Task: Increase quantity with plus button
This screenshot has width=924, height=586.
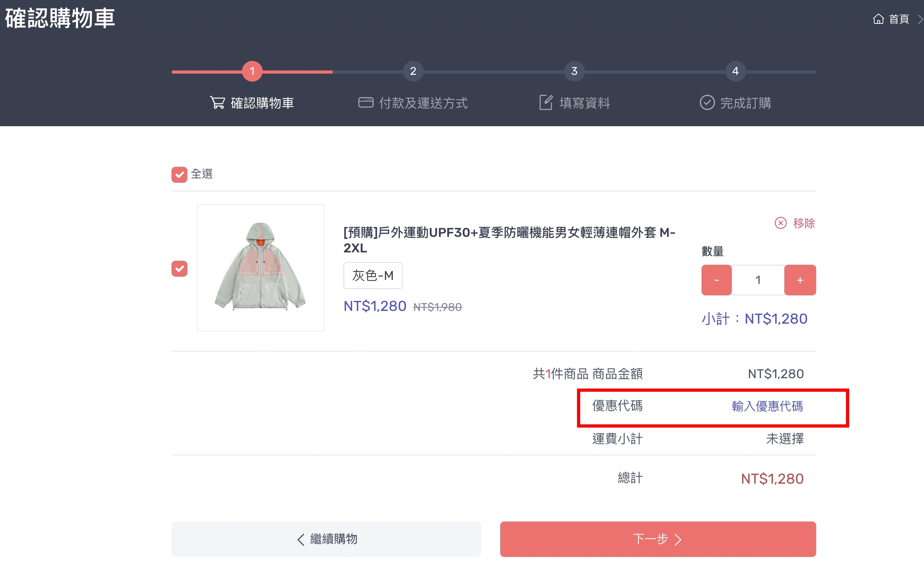Action: 800,280
